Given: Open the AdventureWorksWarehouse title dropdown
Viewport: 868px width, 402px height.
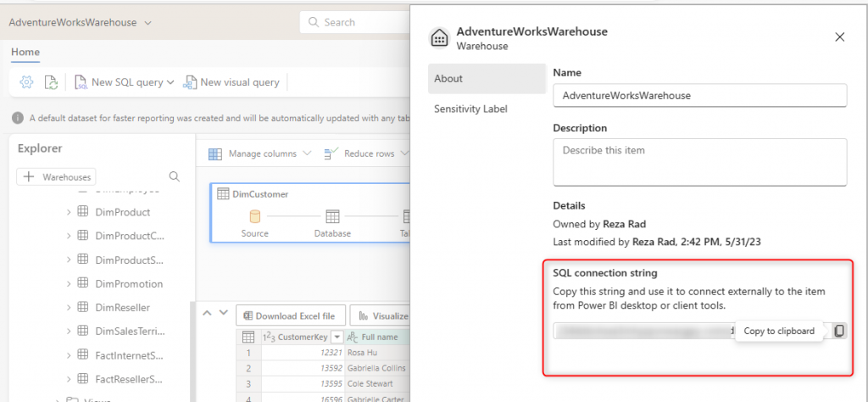Looking at the screenshot, I should [149, 23].
